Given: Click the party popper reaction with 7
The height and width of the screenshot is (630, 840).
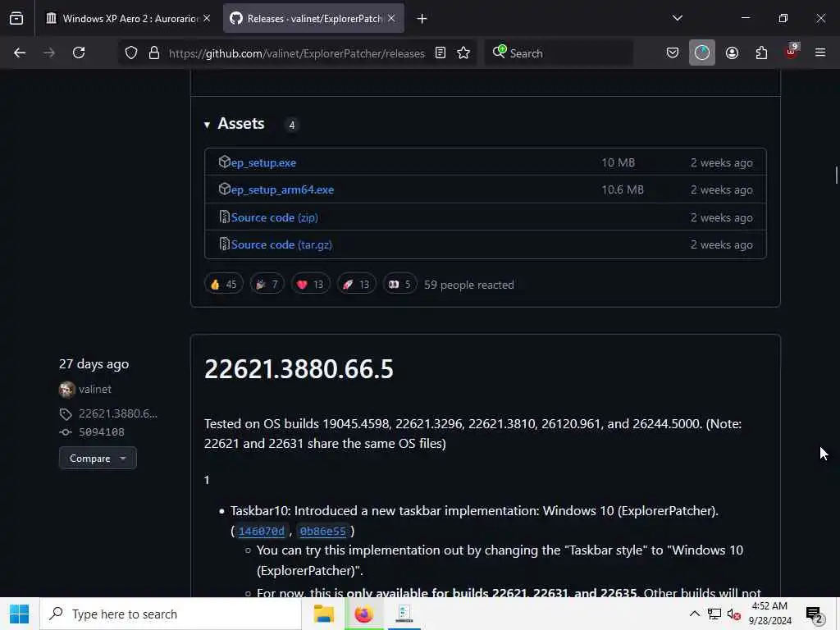Looking at the screenshot, I should coord(267,284).
